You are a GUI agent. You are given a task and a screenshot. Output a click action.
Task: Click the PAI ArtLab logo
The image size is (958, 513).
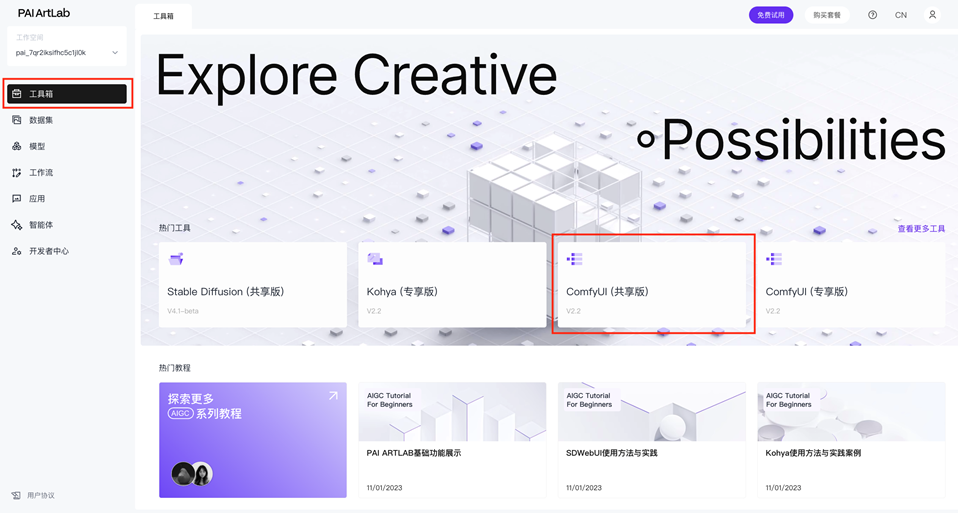point(44,13)
